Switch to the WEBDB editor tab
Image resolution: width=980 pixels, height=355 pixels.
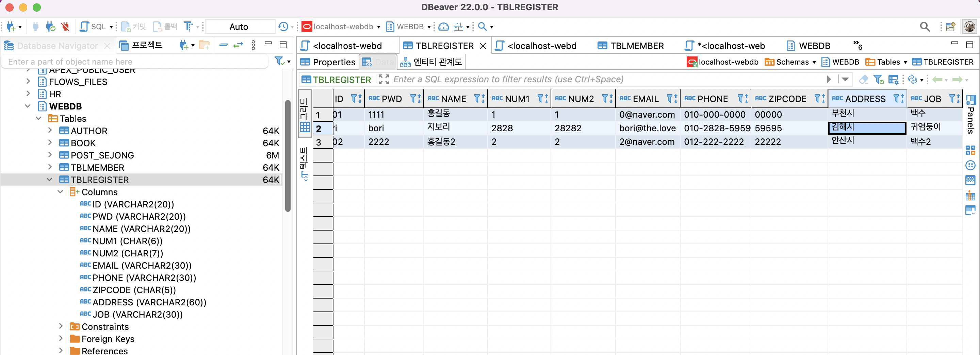pos(808,46)
